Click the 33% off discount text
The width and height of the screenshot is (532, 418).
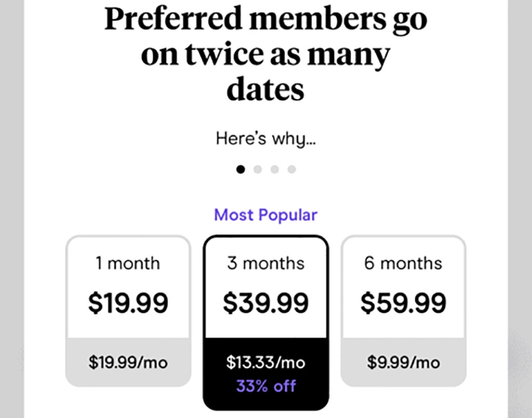click(265, 386)
